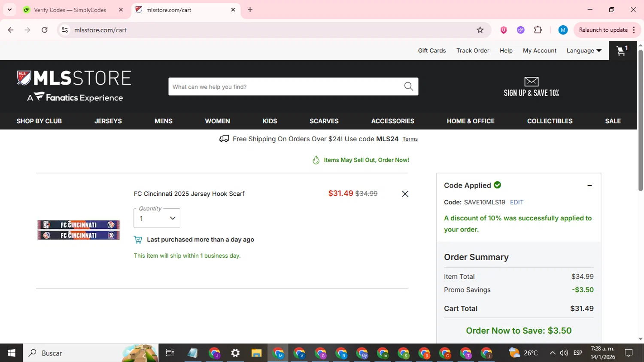Click the Order Now to Save: $3.50 text

coord(519,331)
